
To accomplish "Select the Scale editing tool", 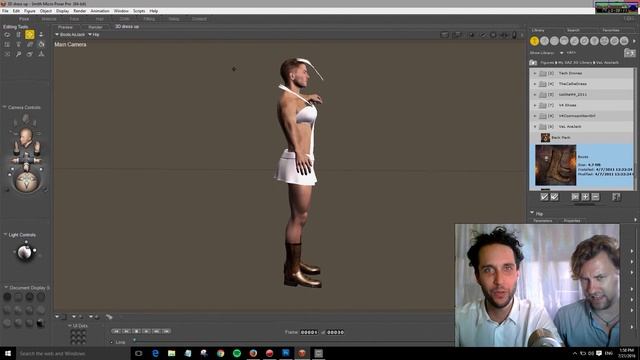I will 7,44.
